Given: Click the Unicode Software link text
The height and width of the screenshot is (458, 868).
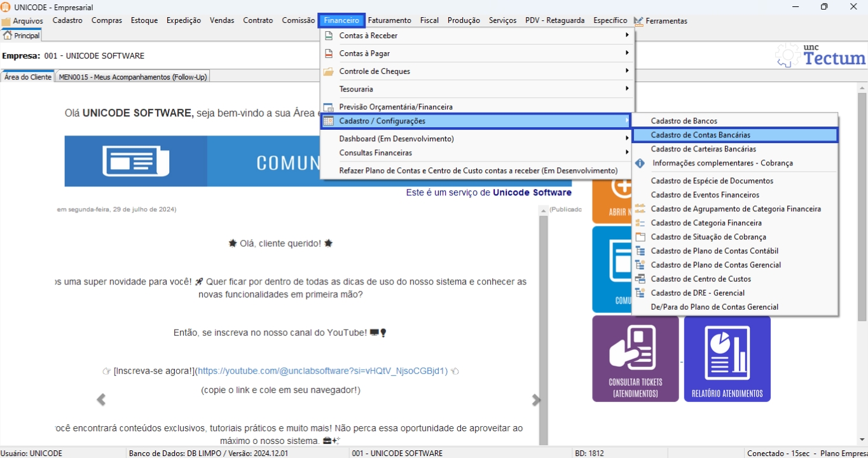Looking at the screenshot, I should [x=532, y=192].
